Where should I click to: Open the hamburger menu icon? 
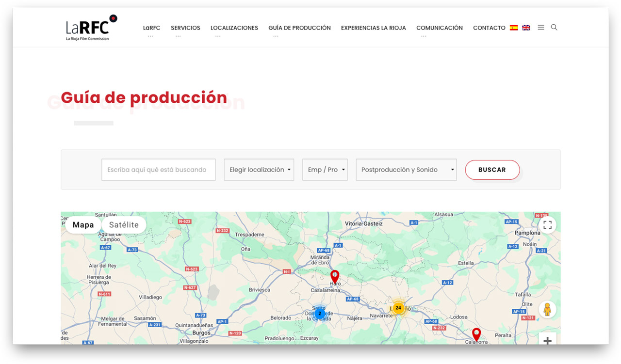pos(540,28)
